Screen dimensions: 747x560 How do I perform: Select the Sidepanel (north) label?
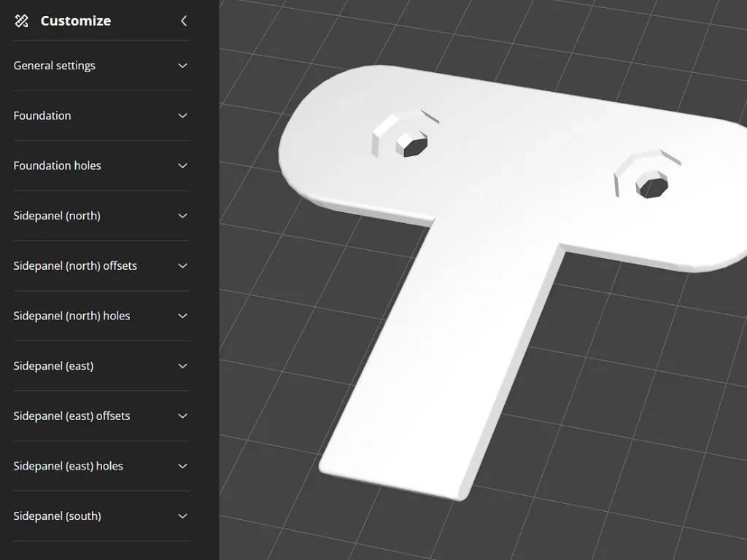point(57,216)
